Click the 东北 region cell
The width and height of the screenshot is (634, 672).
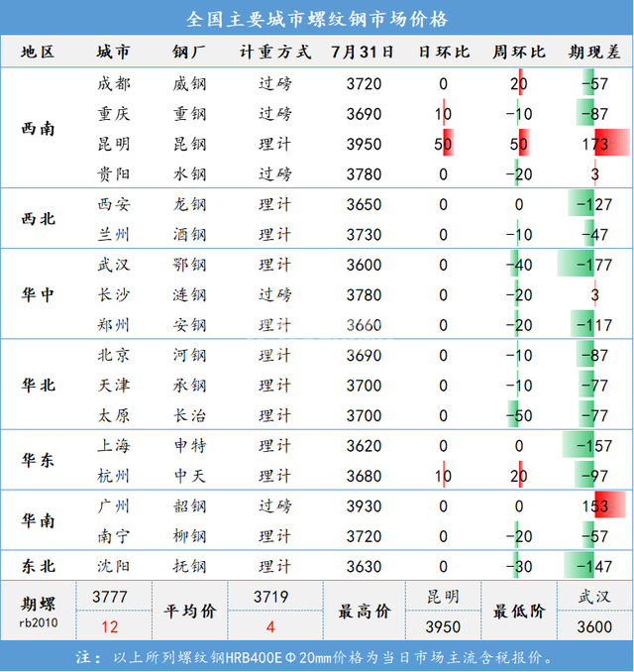point(38,566)
